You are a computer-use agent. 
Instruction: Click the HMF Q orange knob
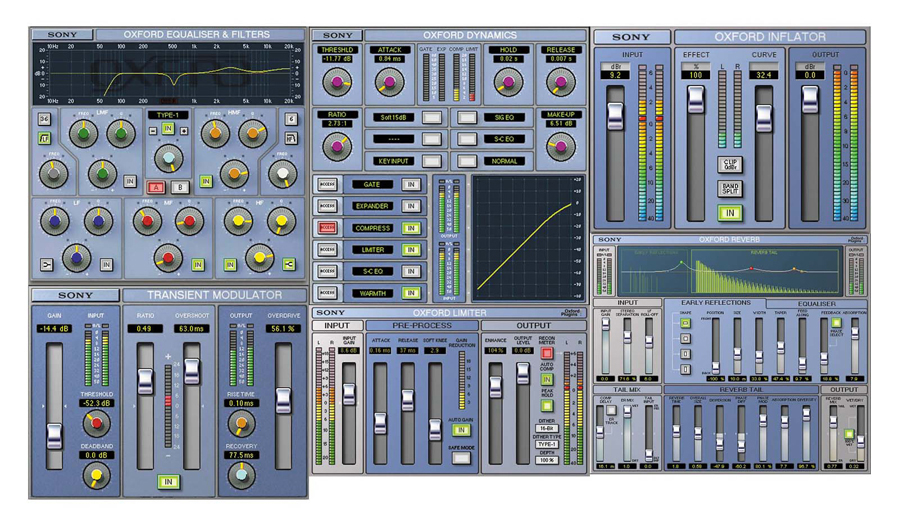253,134
